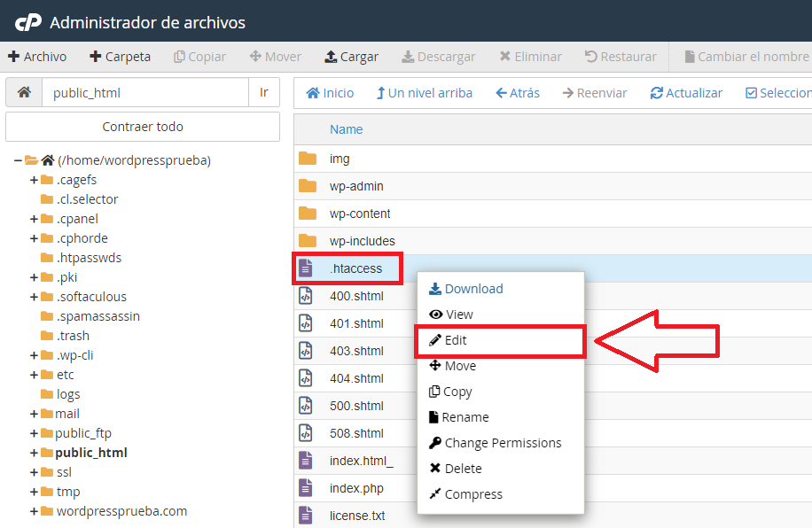Expand the mail folder in tree
Viewport: 812px width, 528px height.
35,414
